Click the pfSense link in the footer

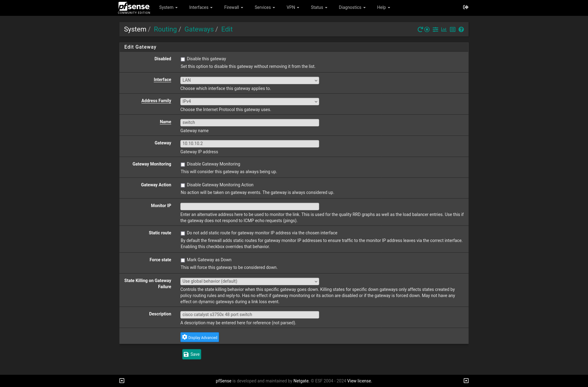(224, 381)
